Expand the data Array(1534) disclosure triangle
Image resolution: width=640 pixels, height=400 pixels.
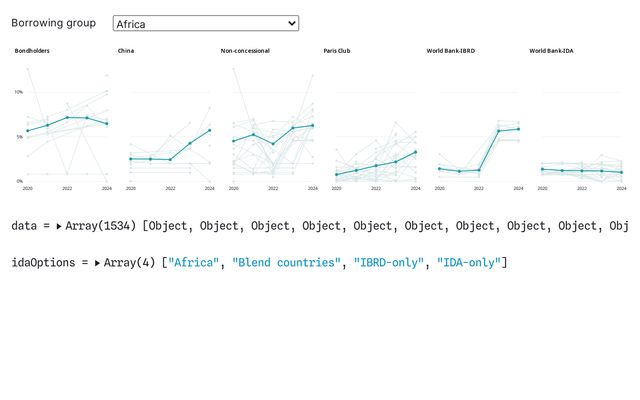[x=59, y=226]
